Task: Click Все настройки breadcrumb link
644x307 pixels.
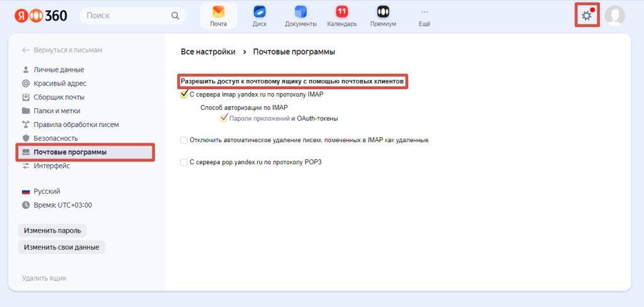Action: [x=208, y=52]
